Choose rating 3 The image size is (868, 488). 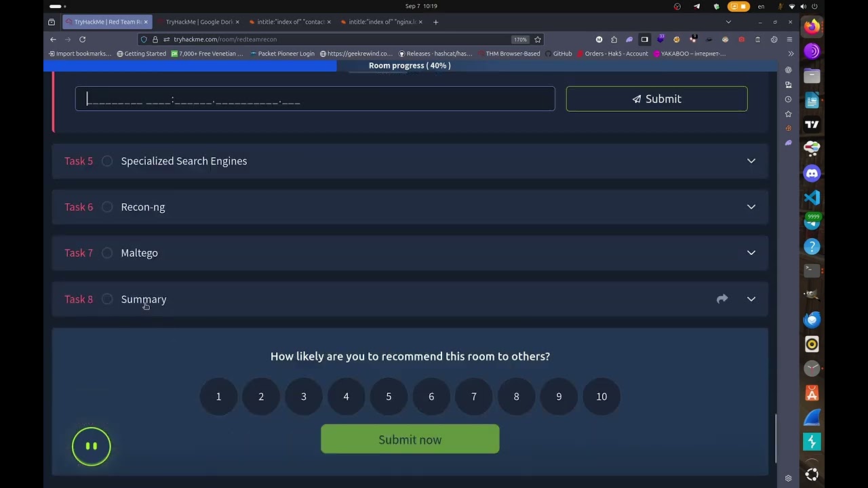coord(304,396)
